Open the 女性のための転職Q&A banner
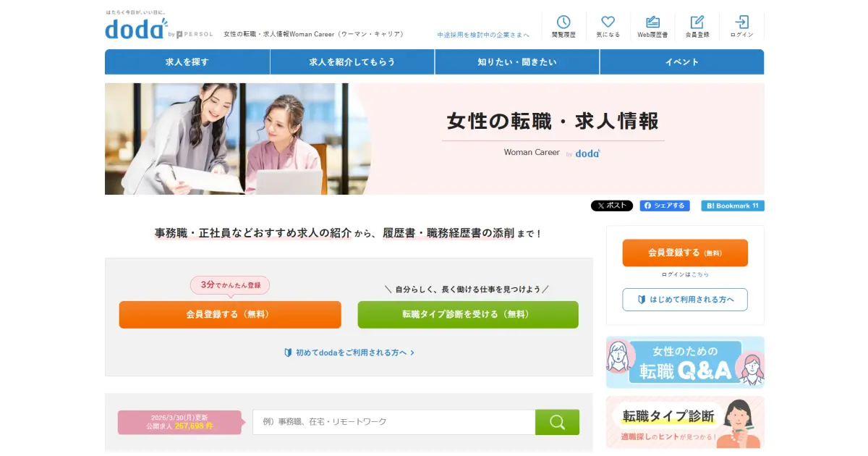 684,362
